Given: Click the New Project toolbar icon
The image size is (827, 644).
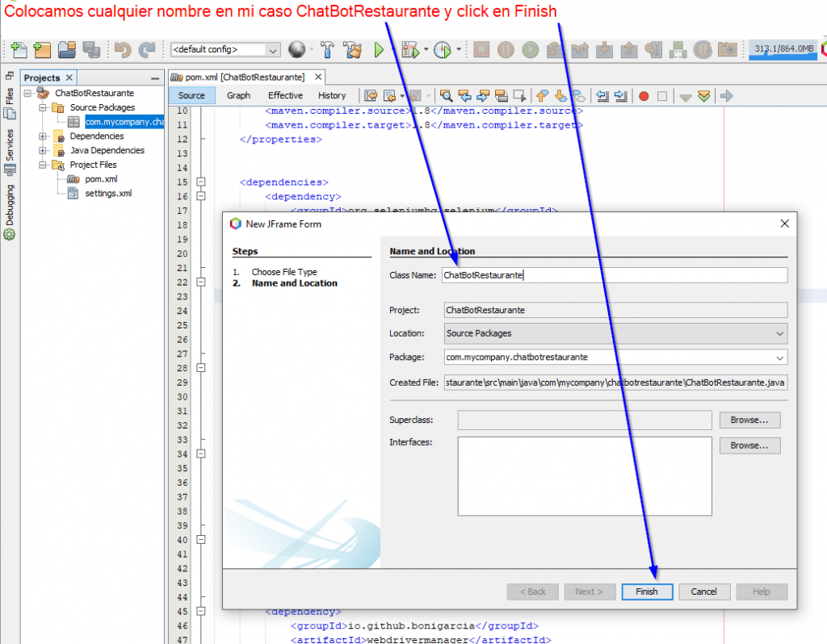Looking at the screenshot, I should 42,50.
